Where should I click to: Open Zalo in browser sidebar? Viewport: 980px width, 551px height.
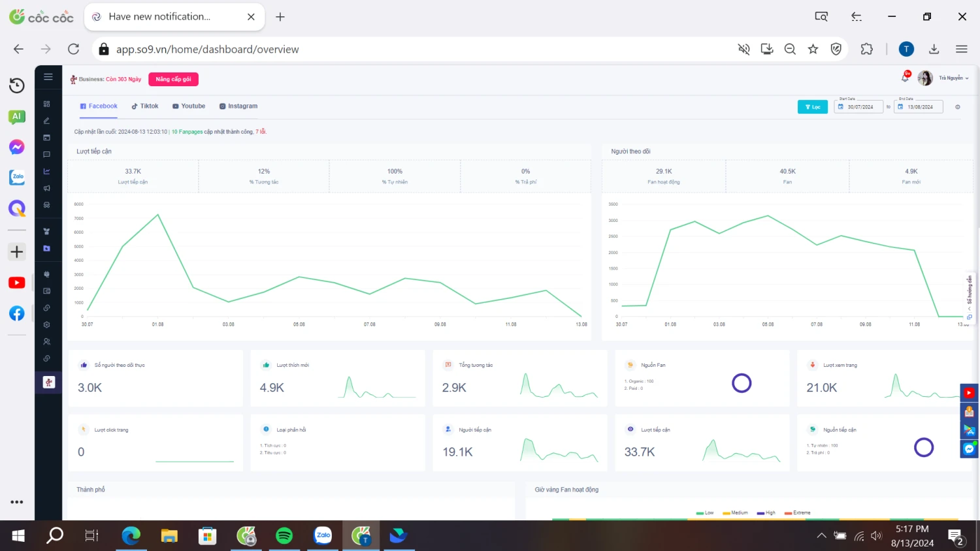click(17, 177)
